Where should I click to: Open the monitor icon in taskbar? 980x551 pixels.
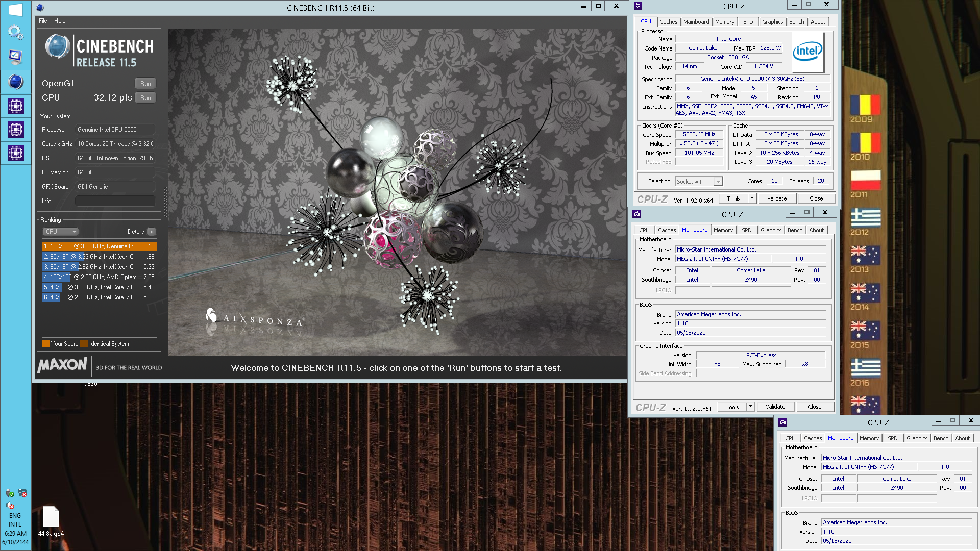pyautogui.click(x=15, y=57)
